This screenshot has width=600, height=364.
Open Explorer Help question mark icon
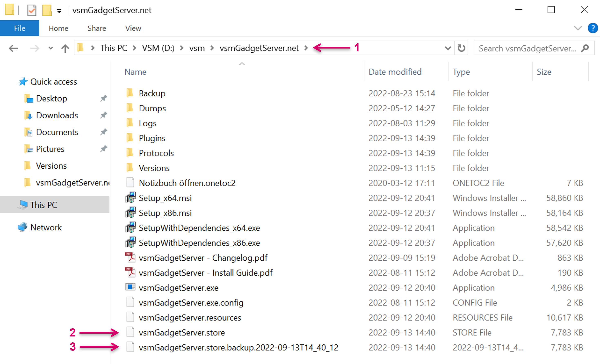point(592,28)
